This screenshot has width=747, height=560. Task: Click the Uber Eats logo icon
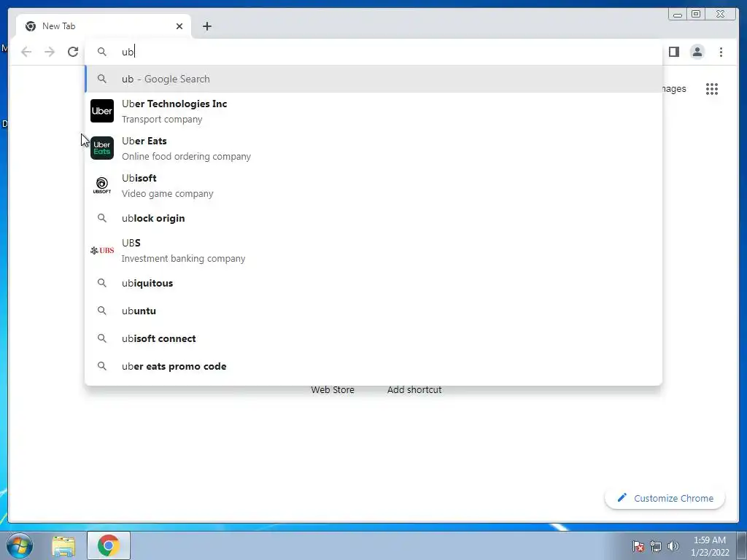coord(102,148)
